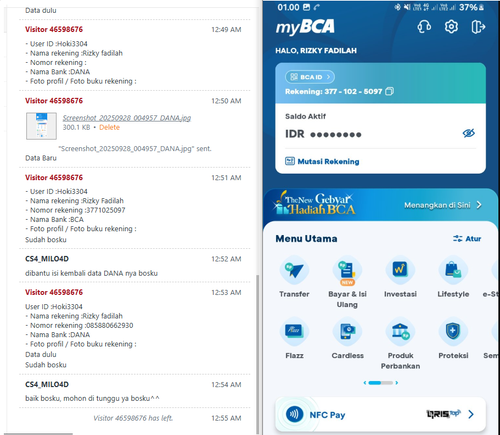Click the Menu Utama page indicator bar
Screen dimensions: 500x435
point(381,383)
